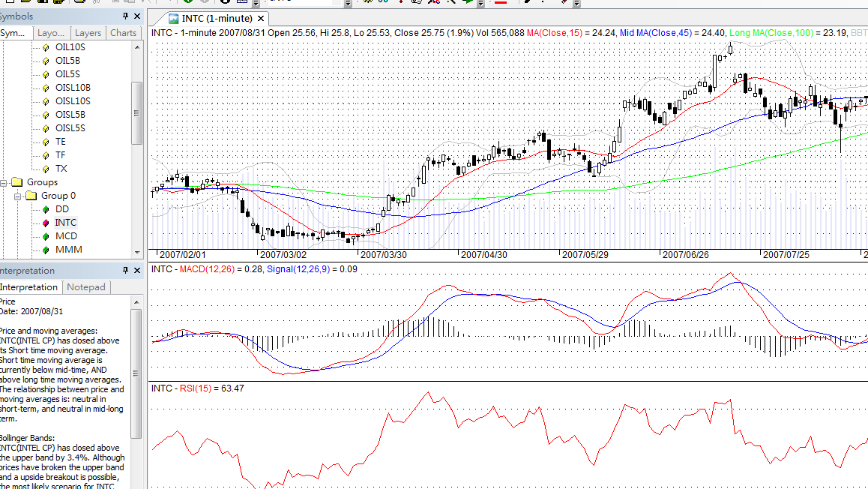The width and height of the screenshot is (868, 489).
Task: Click the Symbols panel title
Action: pyautogui.click(x=16, y=16)
